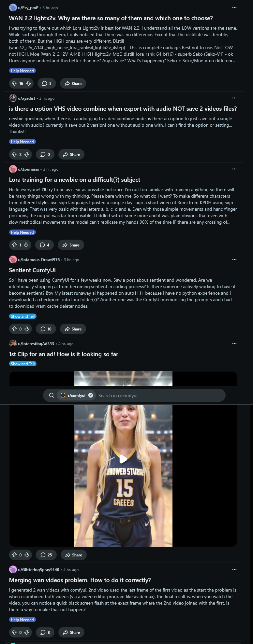Viewport: 253px width, 644px height.
Task: Open more options for u/xyzdist post
Action: coord(234,98)
